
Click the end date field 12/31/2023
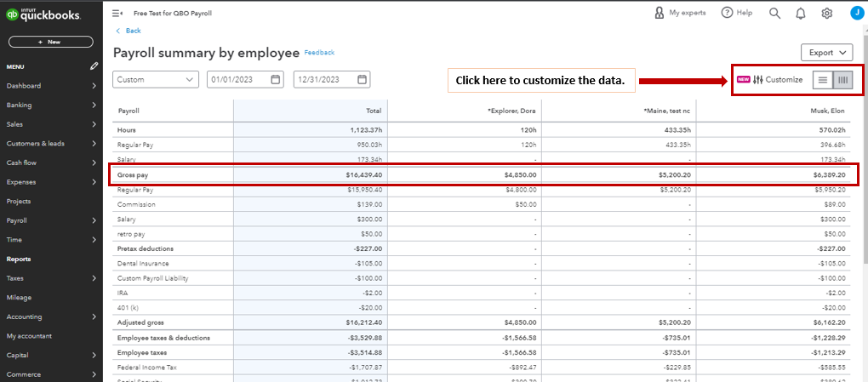332,79
